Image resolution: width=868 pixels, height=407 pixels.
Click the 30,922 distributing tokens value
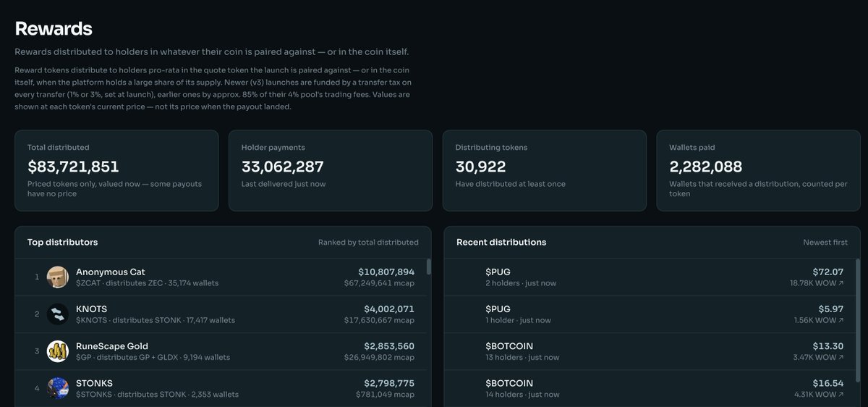pos(480,167)
